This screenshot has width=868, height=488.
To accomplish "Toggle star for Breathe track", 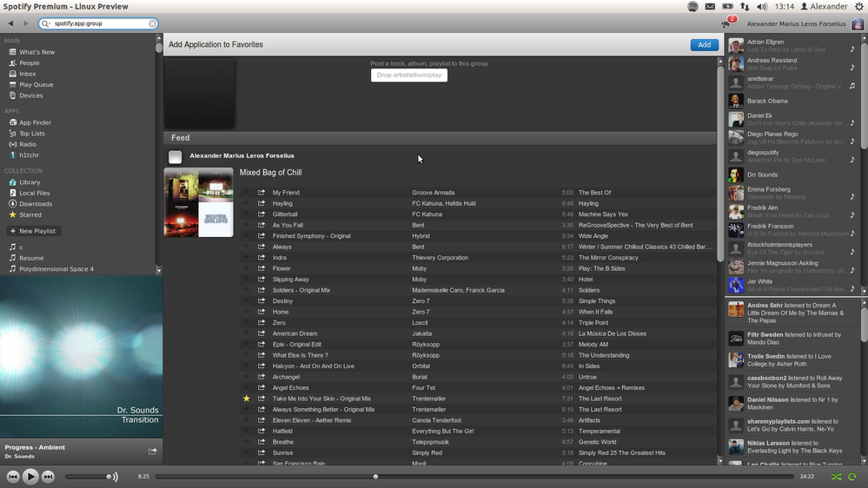I will [247, 441].
